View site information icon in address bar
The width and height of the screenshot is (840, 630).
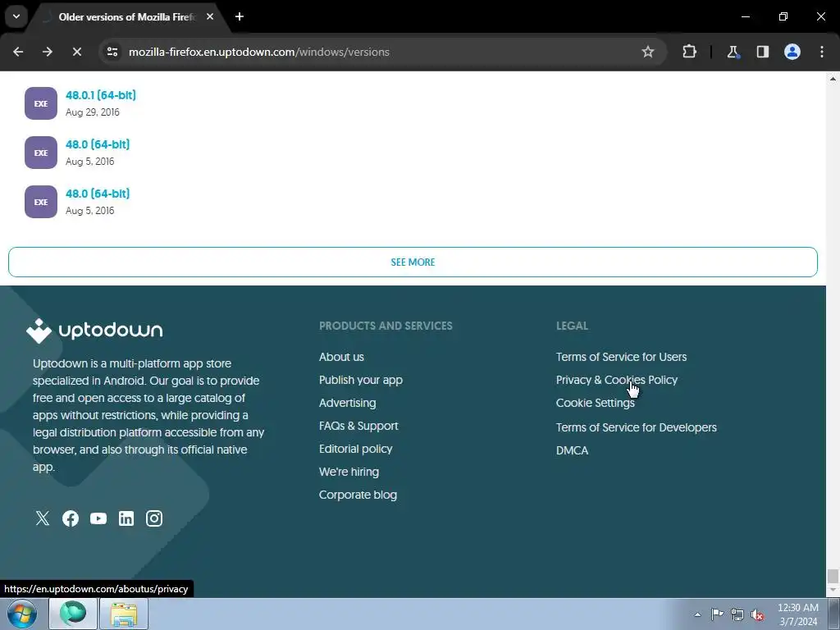pyautogui.click(x=112, y=52)
